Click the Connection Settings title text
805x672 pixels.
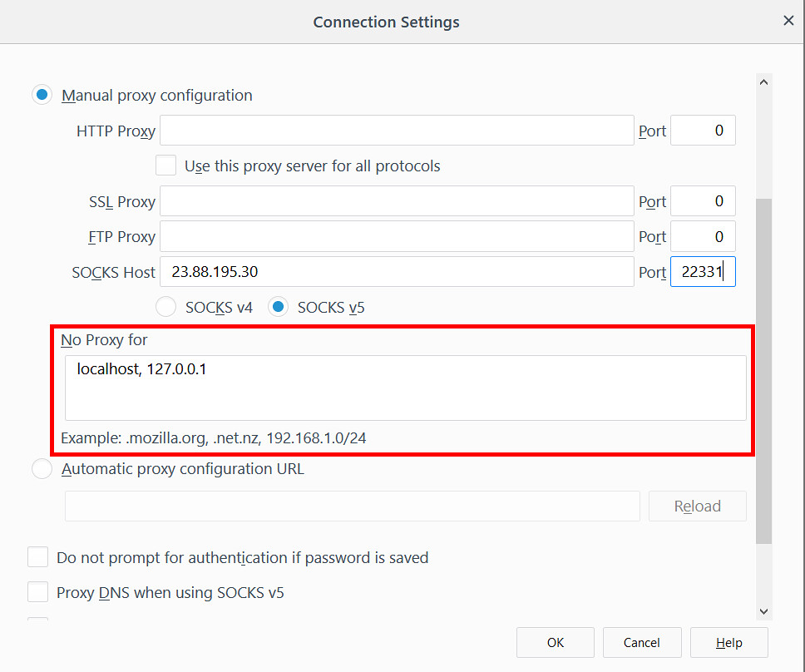click(x=386, y=22)
